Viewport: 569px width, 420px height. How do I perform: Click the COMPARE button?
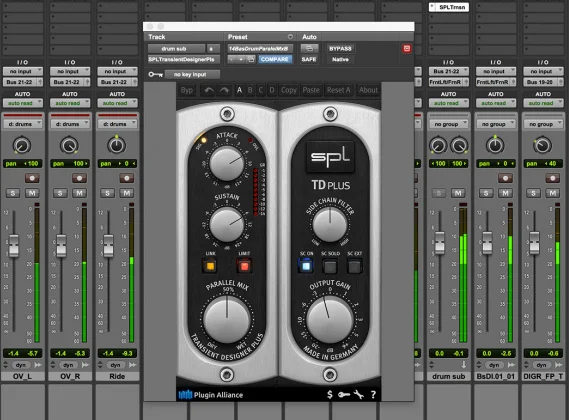click(x=275, y=59)
